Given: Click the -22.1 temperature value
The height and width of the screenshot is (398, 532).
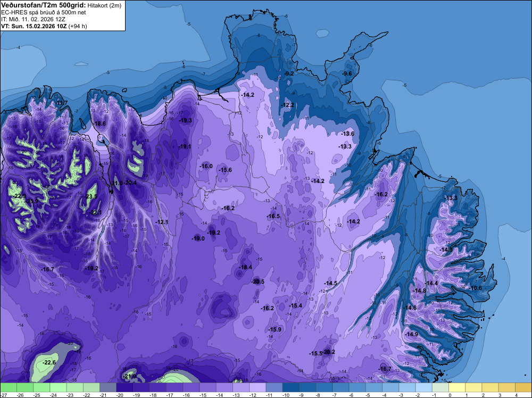Looking at the screenshot, I should point(95,212).
